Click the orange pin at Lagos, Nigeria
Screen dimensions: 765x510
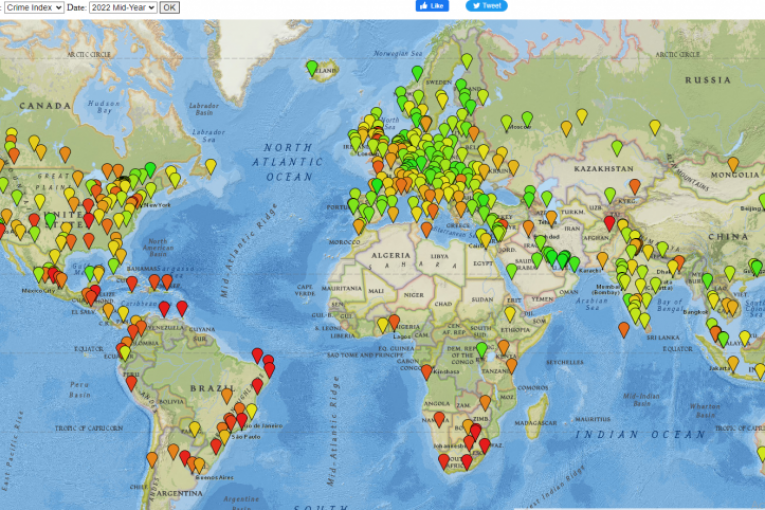tap(394, 321)
